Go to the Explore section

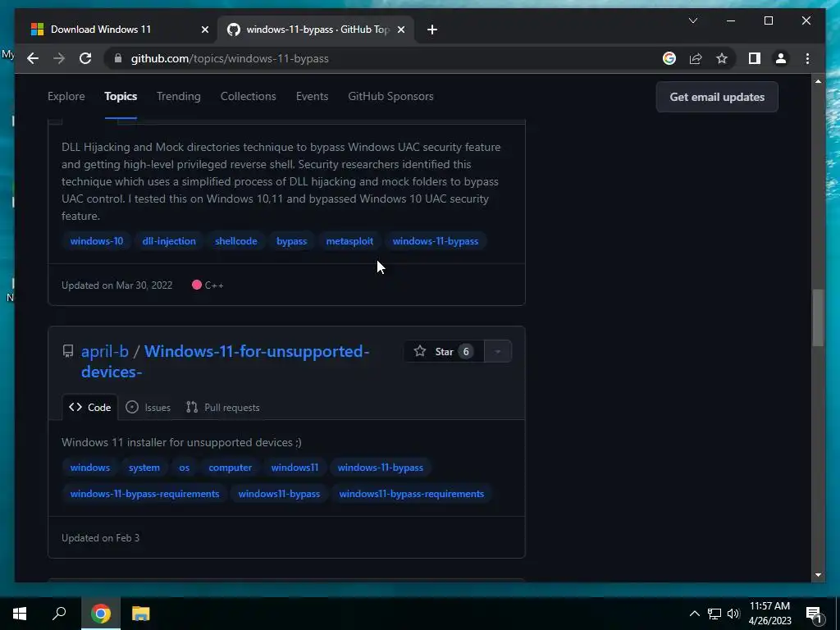pos(66,97)
